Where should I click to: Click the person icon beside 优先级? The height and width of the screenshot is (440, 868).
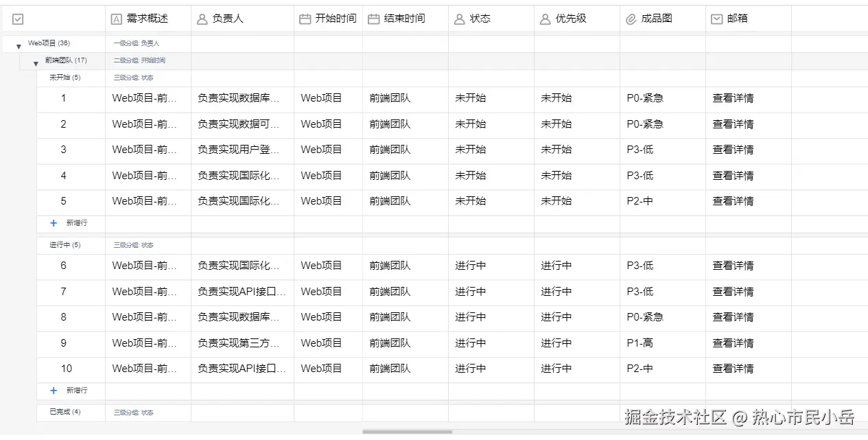point(544,19)
